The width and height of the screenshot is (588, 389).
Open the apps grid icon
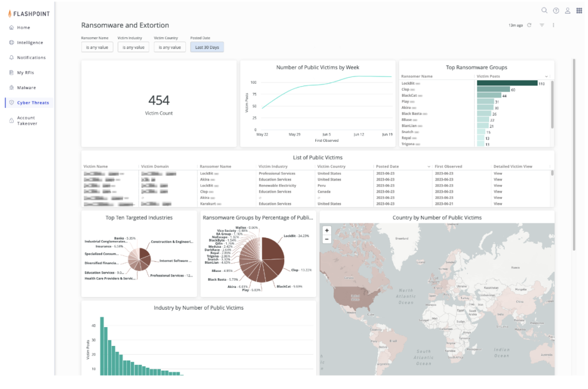(579, 10)
